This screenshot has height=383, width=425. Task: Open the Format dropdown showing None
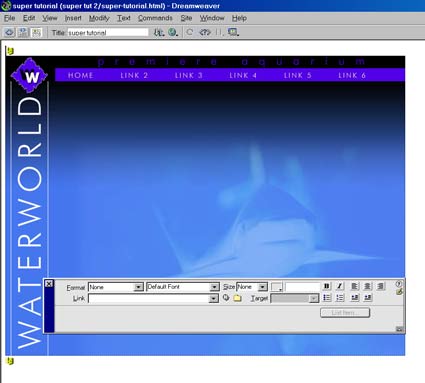point(116,287)
